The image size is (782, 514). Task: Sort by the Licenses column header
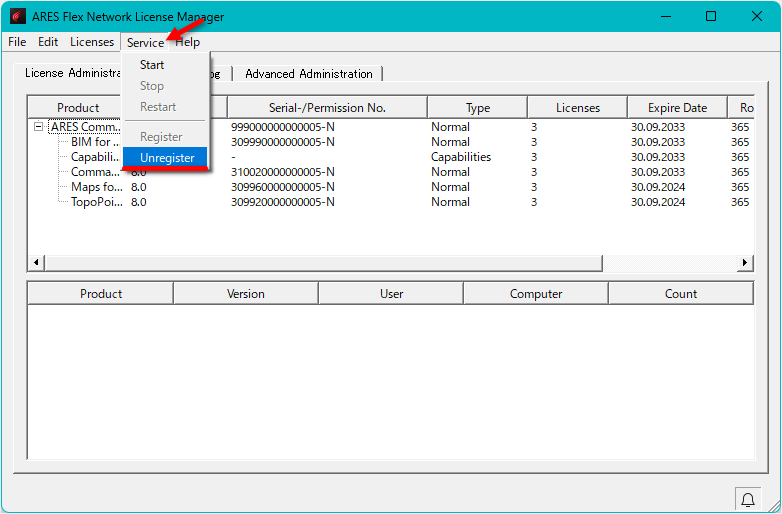point(578,108)
